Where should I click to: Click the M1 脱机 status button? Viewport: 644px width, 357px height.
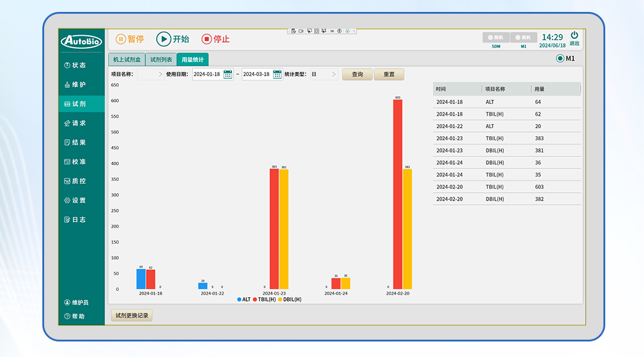pyautogui.click(x=524, y=38)
